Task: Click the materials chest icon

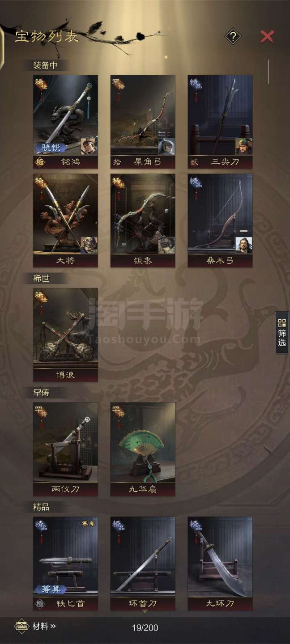Action: [21, 627]
